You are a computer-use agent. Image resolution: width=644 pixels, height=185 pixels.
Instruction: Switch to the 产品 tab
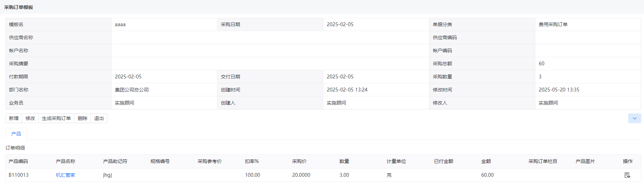click(16, 134)
